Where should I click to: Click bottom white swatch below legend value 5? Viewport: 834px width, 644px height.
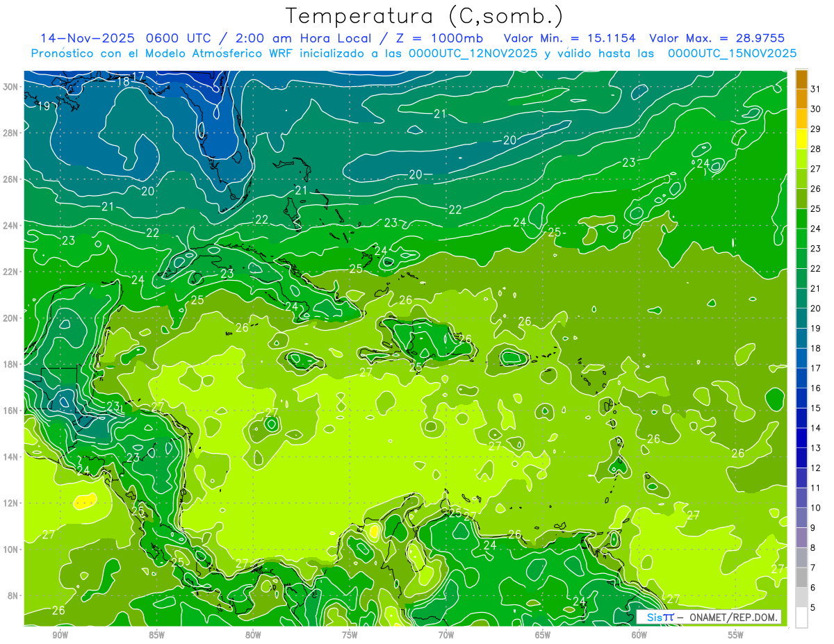click(801, 618)
